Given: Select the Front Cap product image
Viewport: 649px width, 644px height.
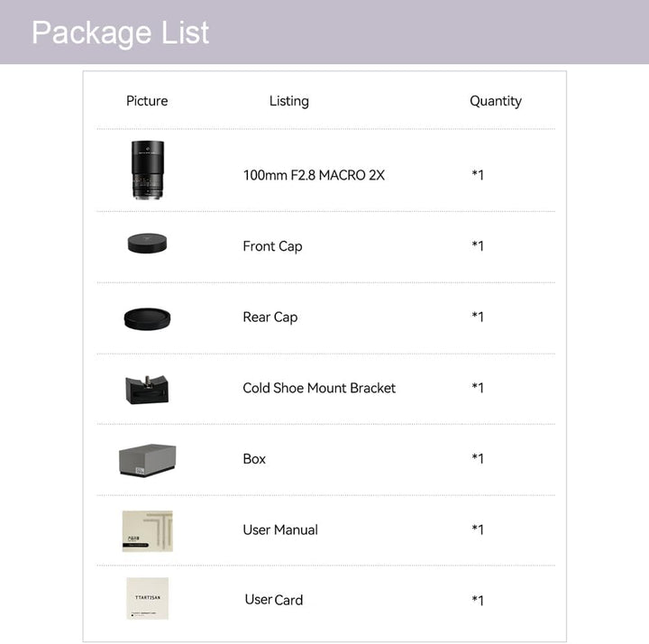Looking at the screenshot, I should 147,244.
